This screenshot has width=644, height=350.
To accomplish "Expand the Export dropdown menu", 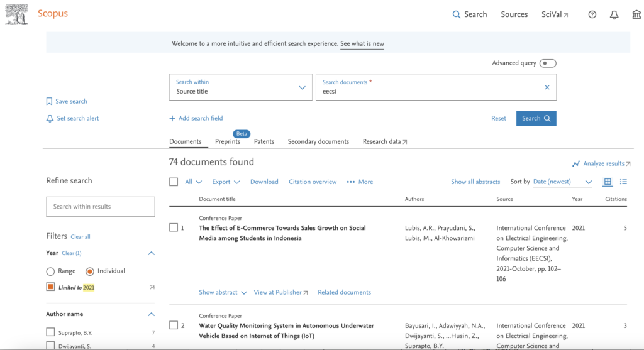I will click(x=226, y=182).
